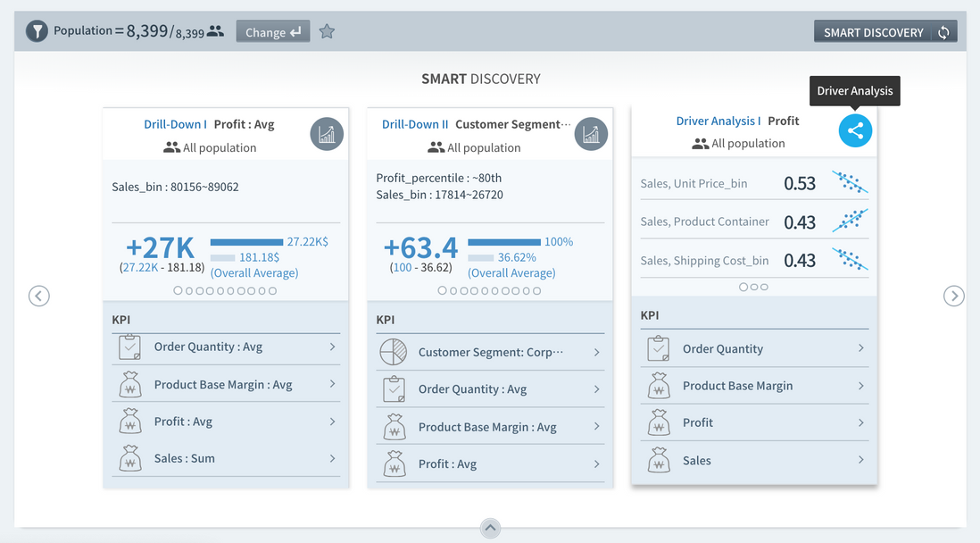
Task: Click scatter icon for Sales, Unit Price_bin
Action: point(850,182)
